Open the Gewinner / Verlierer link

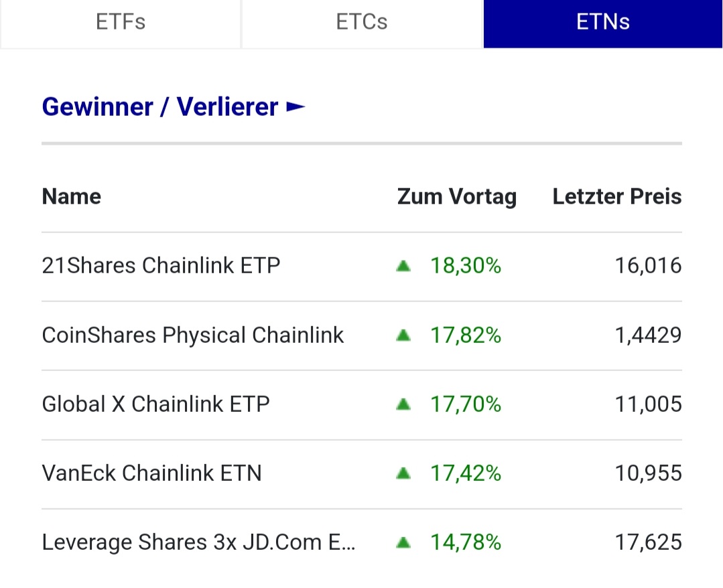(160, 107)
